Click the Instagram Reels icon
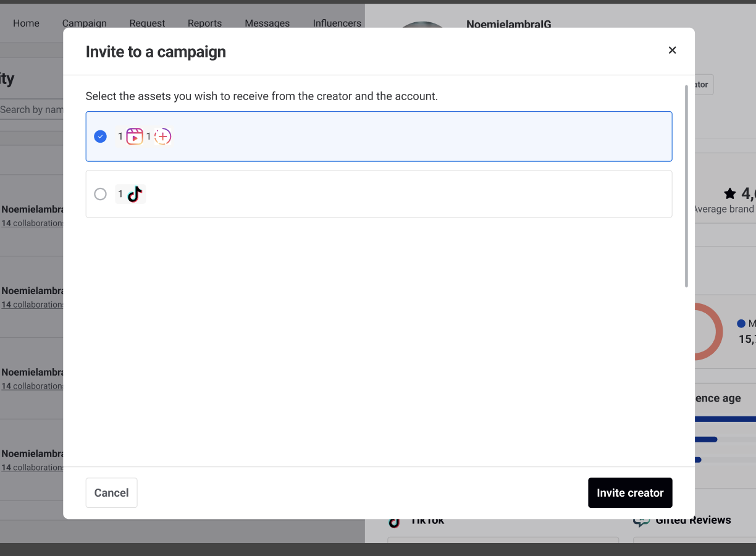 [x=134, y=137]
